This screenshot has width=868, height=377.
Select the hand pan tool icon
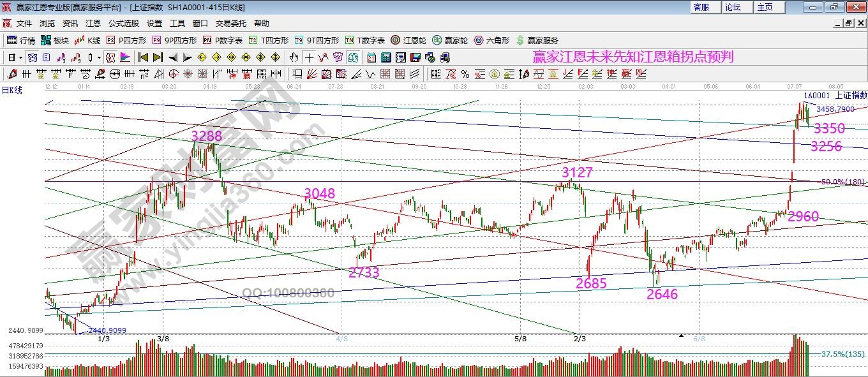(x=294, y=57)
